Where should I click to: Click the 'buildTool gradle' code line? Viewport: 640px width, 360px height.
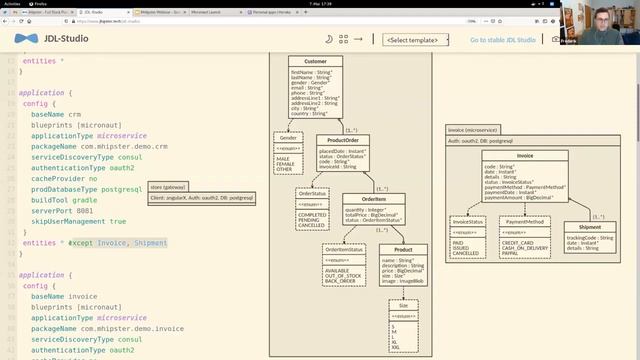tap(64, 200)
